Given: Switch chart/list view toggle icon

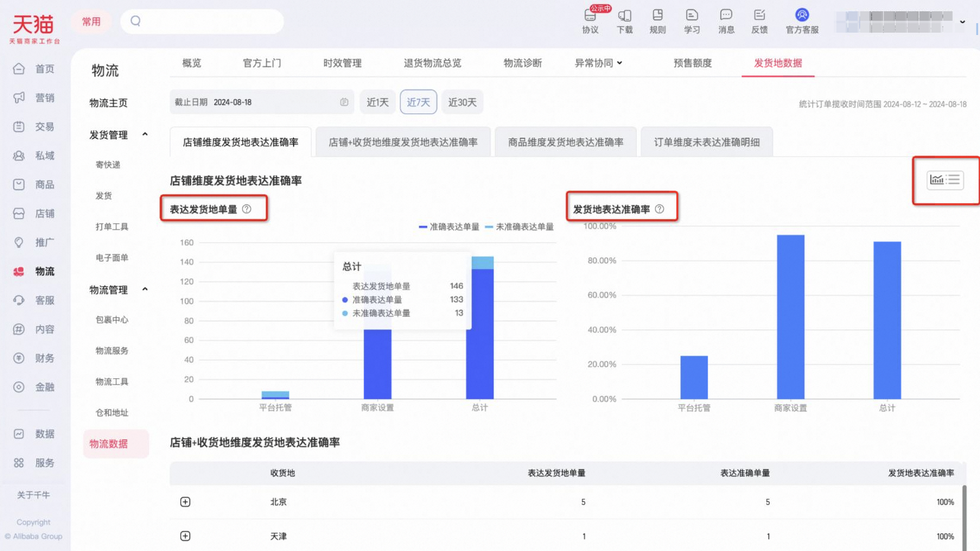Looking at the screenshot, I should pos(945,179).
